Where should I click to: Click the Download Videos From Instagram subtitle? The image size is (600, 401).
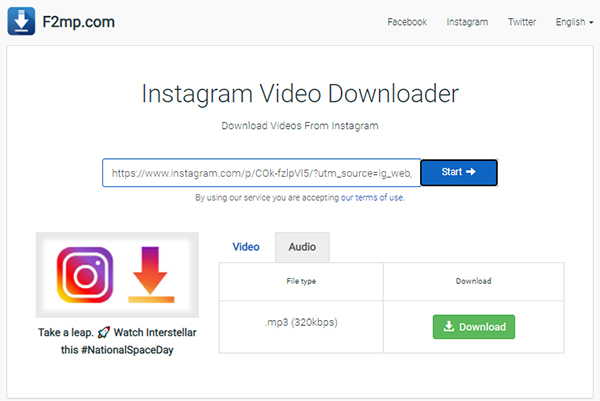click(x=300, y=126)
